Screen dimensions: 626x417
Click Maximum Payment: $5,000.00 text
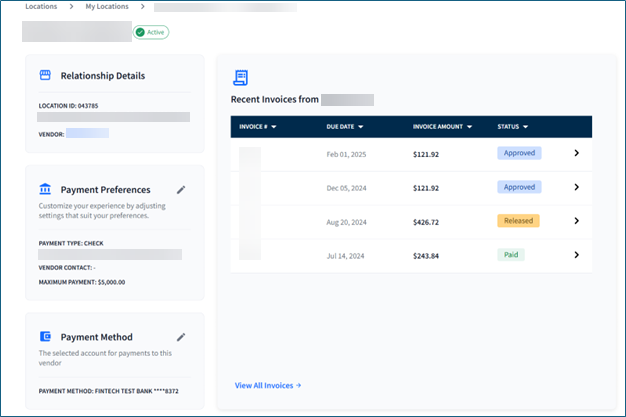point(82,282)
